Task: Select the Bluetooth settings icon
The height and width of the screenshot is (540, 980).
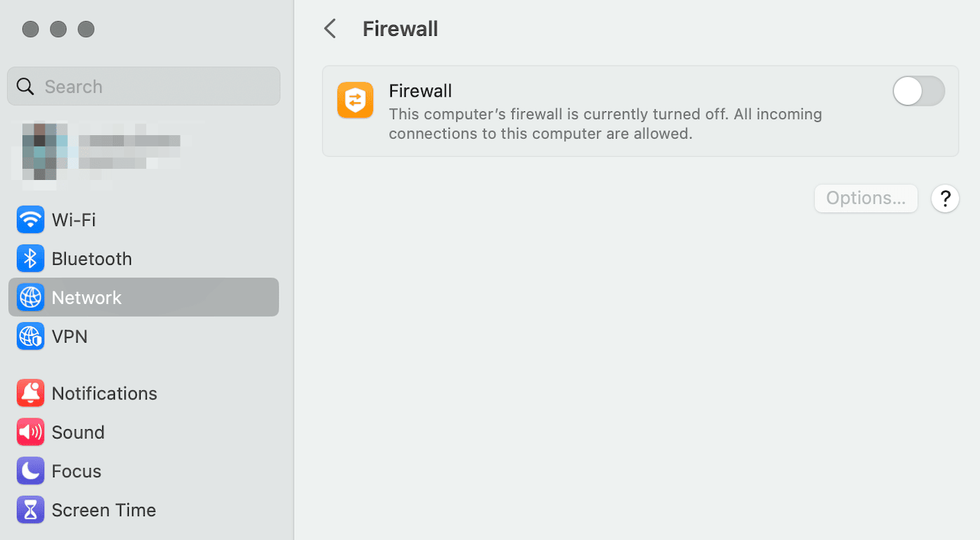Action: click(30, 258)
